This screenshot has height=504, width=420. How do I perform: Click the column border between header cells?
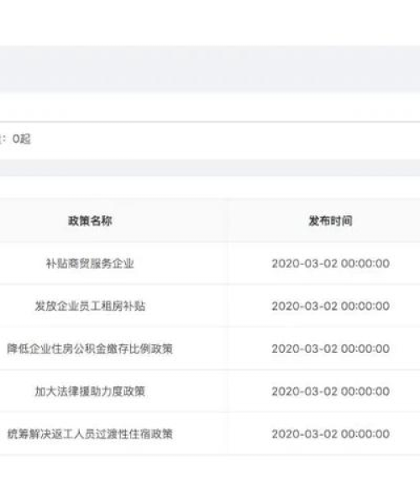(228, 220)
